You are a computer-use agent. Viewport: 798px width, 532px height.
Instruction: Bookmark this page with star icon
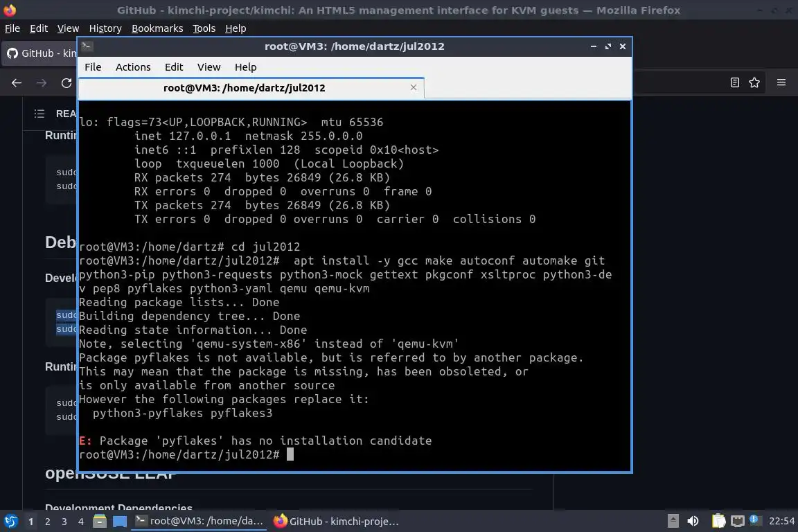point(754,82)
